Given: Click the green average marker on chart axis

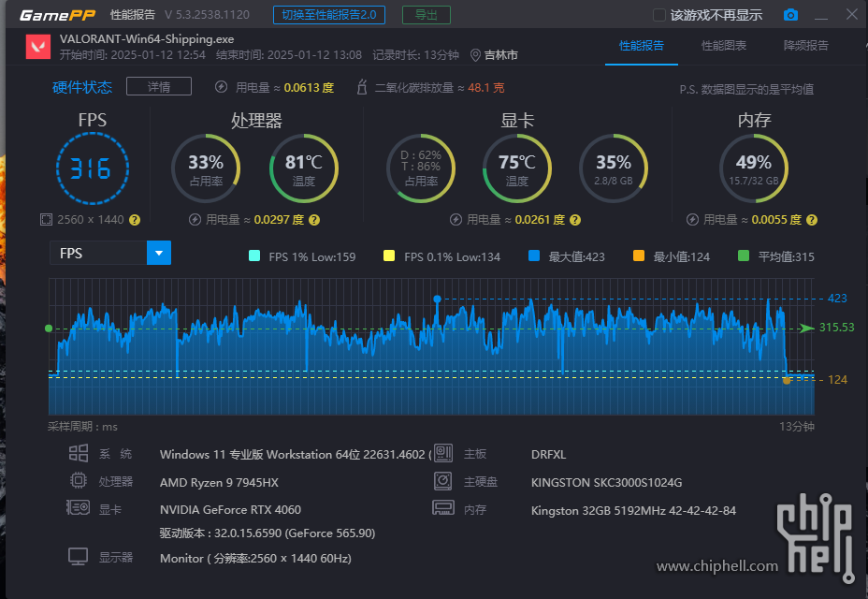Looking at the screenshot, I should [x=49, y=329].
